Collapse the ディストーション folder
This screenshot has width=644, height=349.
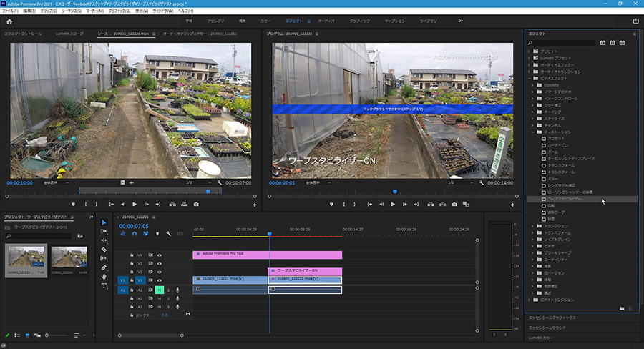533,132
